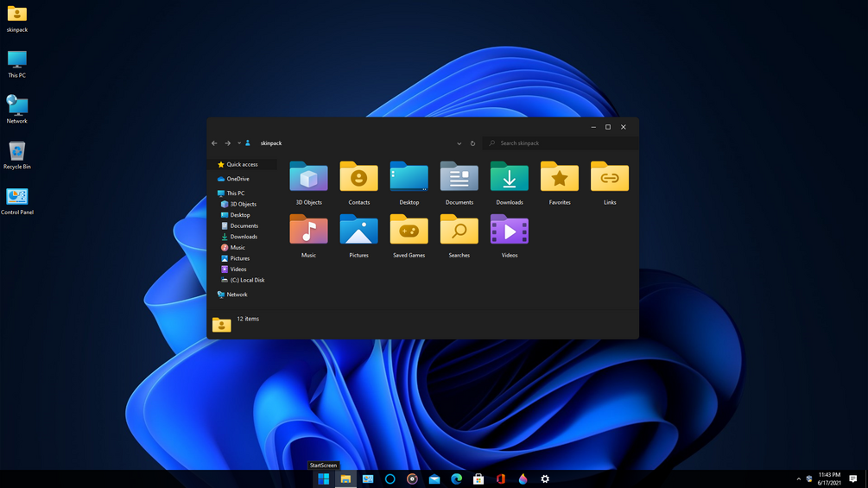Show hidden system tray icons
This screenshot has width=868, height=488.
798,479
